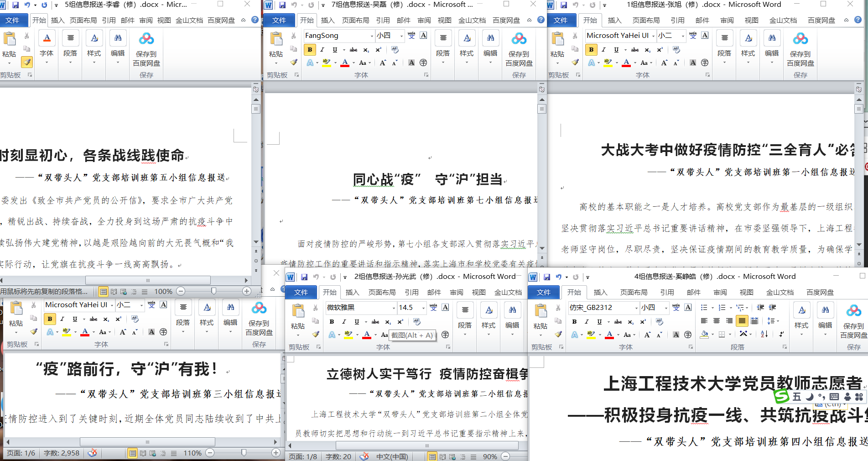Click strikethrough icon in the 2组 document ribbon
The height and width of the screenshot is (461, 868).
375,322
